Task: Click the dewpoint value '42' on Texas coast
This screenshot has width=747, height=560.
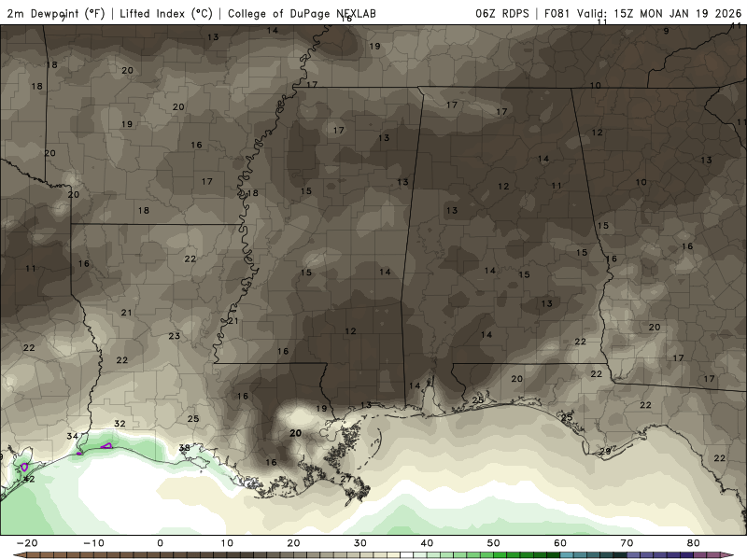Action: point(29,479)
